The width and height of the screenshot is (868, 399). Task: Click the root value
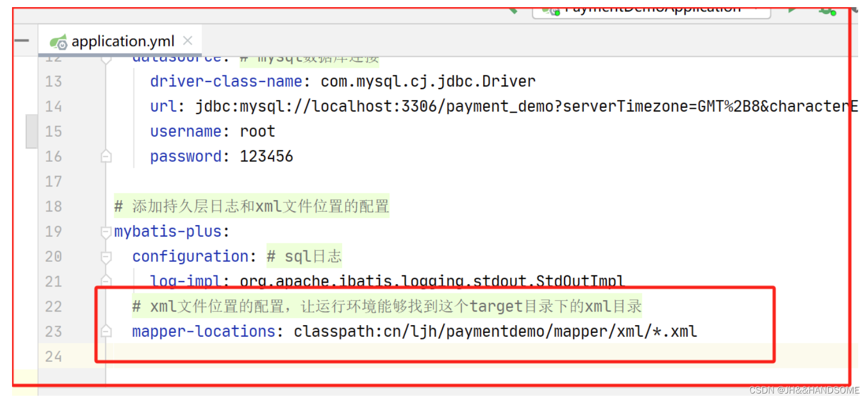(x=257, y=132)
